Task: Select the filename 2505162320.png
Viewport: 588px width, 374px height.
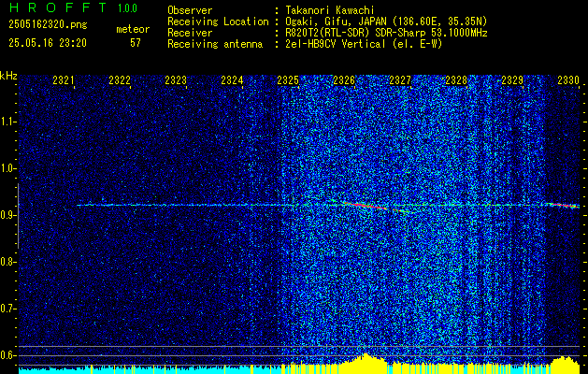Action: tap(48, 24)
